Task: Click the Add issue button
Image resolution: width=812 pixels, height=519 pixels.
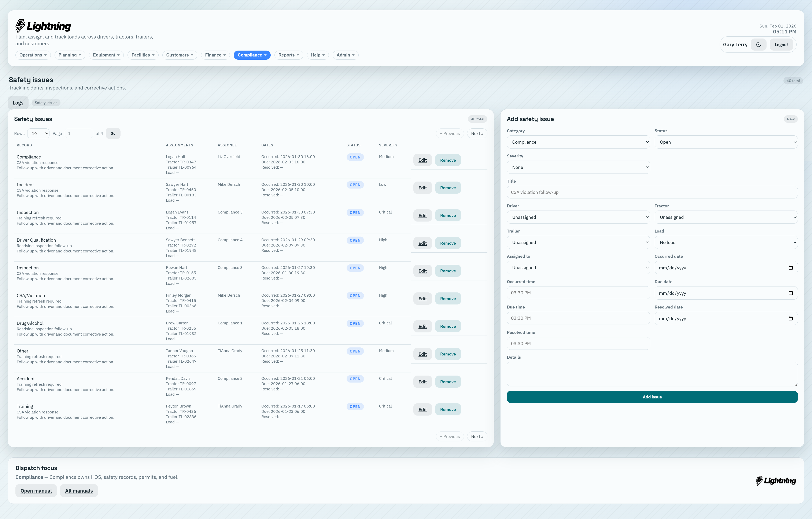Action: pos(652,397)
